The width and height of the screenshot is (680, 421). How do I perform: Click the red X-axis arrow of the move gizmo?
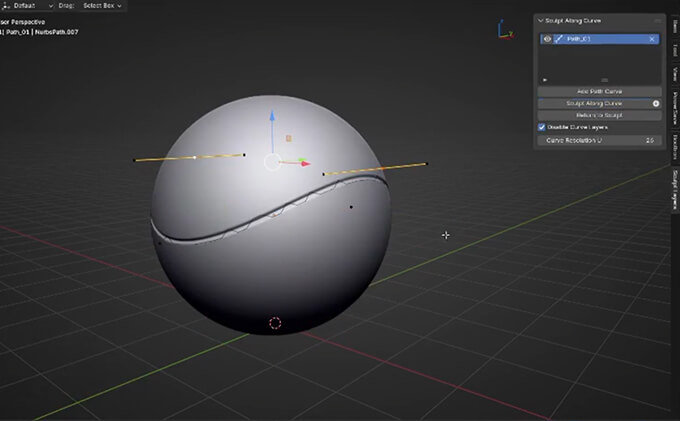[x=304, y=163]
